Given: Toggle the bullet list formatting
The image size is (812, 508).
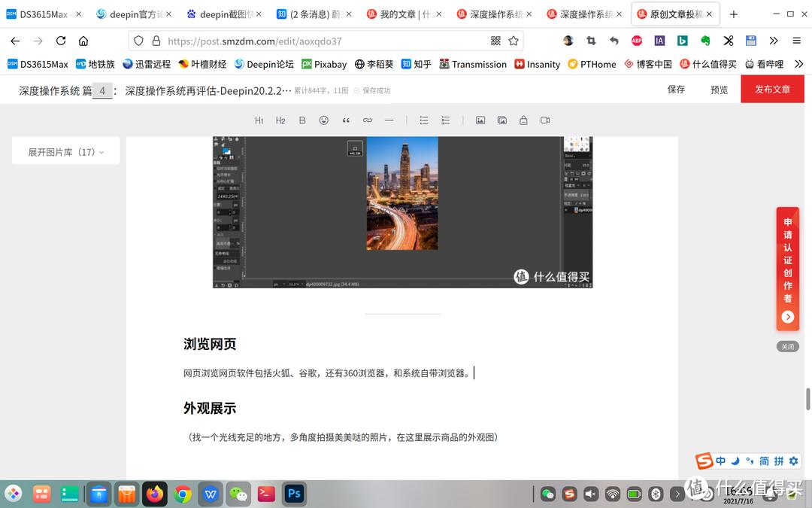Looking at the screenshot, I should point(423,120).
